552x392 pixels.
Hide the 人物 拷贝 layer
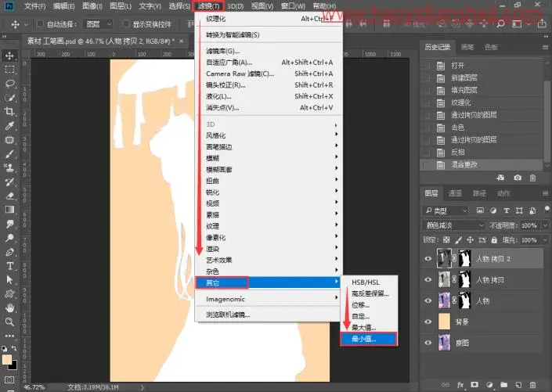[x=428, y=280]
